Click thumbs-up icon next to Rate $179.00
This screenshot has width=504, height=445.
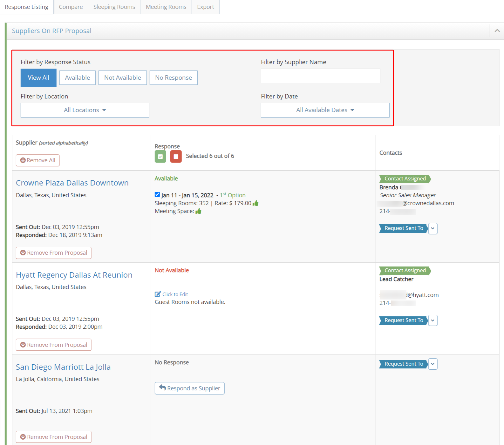[255, 203]
